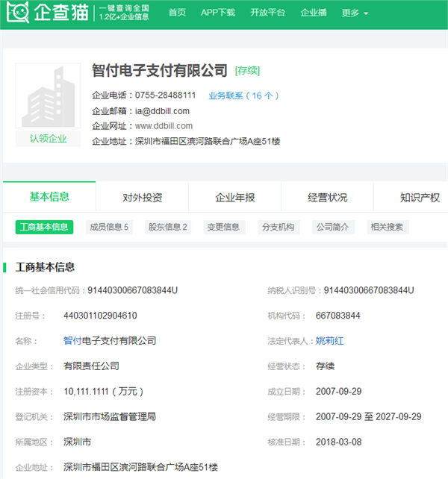Select 企业播 in the top navigation
This screenshot has width=448, height=479.
pos(314,13)
